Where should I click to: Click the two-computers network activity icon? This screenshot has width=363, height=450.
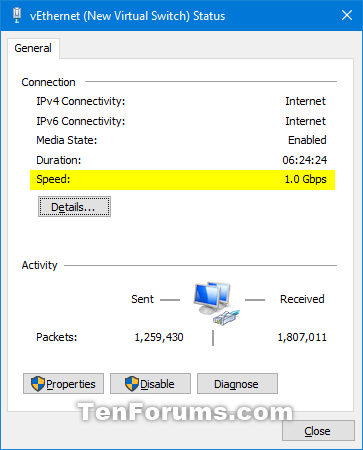216,303
